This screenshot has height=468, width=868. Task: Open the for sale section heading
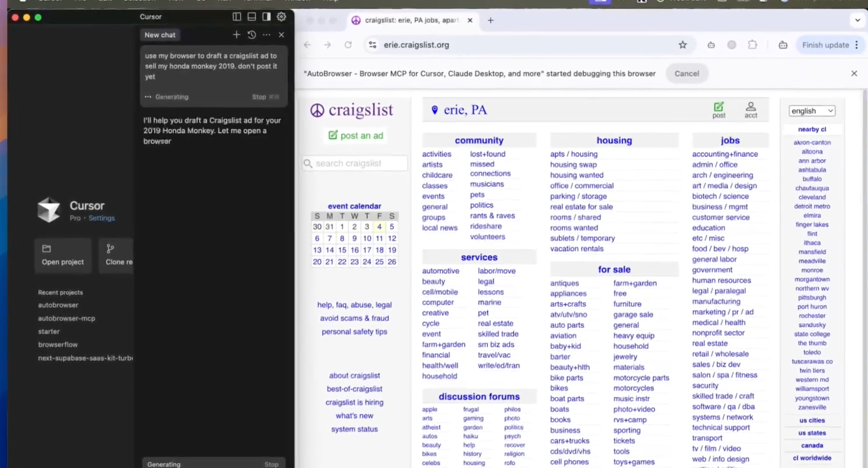614,270
